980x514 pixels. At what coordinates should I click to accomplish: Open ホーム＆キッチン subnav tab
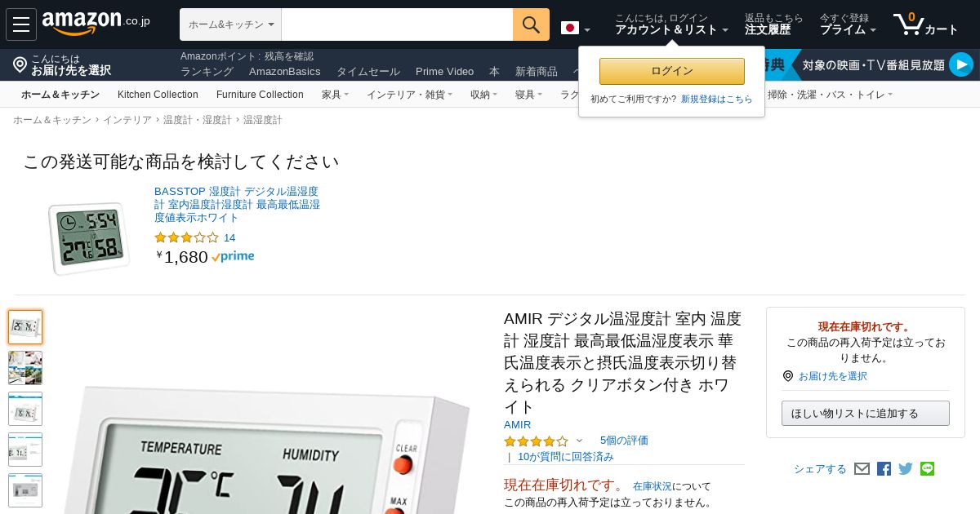click(60, 95)
